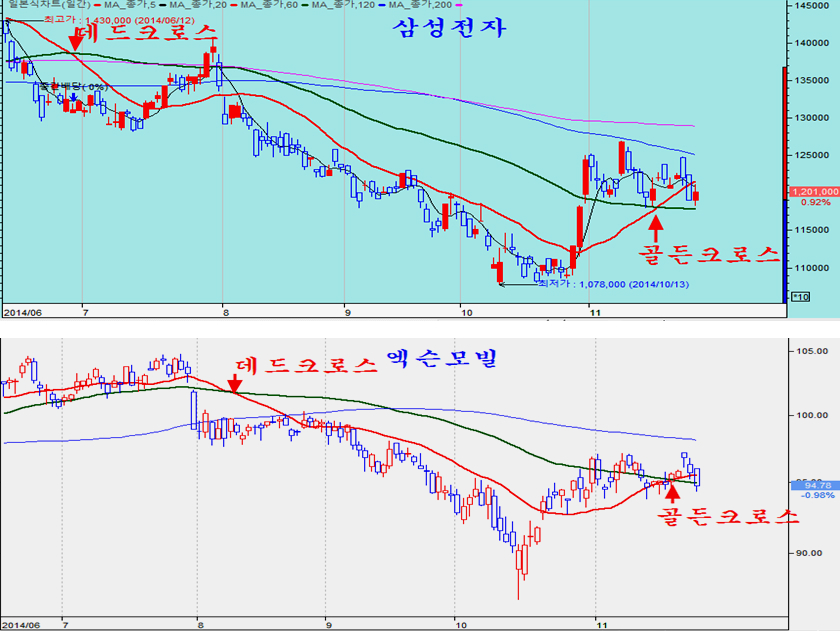Click the 최저가 1,078,000 low price label
Viewport: 840px width, 631px height.
600,284
